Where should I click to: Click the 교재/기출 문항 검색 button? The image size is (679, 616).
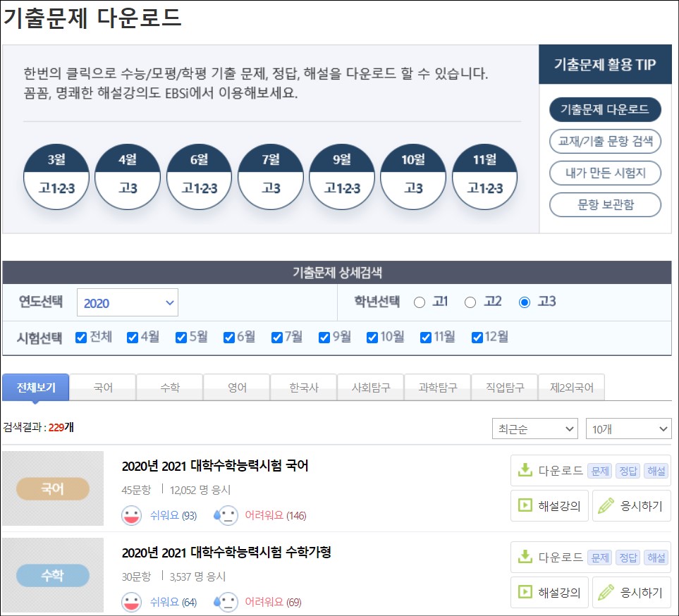click(605, 141)
